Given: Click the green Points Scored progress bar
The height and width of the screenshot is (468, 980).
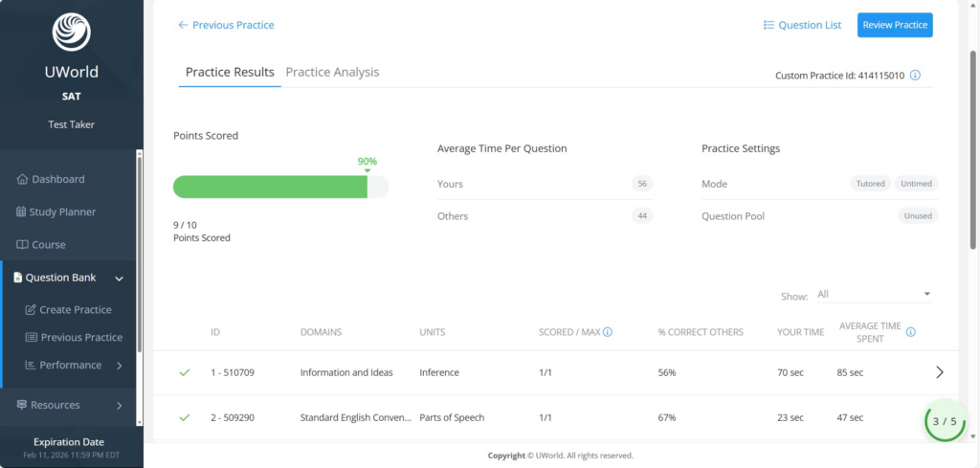Looking at the screenshot, I should (x=270, y=187).
